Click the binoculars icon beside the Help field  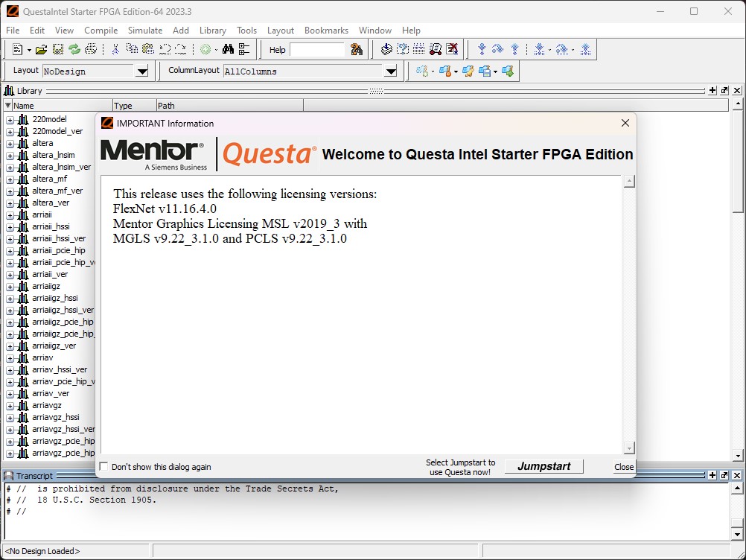pyautogui.click(x=357, y=49)
